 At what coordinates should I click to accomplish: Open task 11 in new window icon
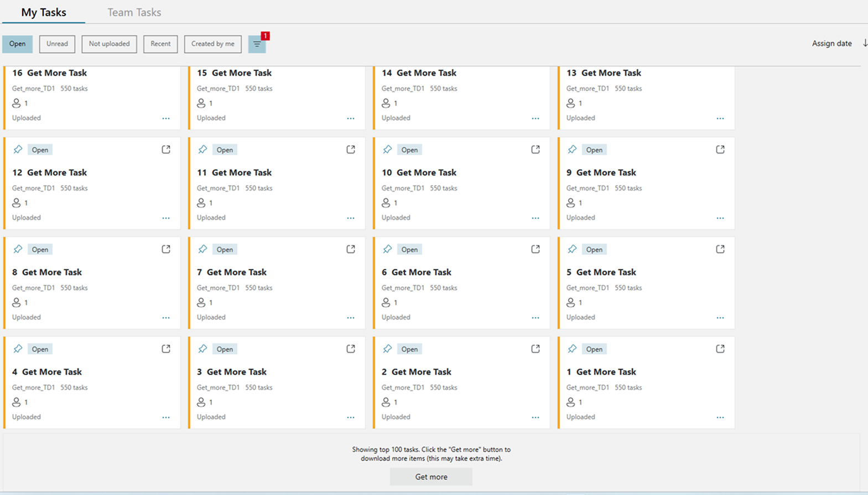coord(351,149)
